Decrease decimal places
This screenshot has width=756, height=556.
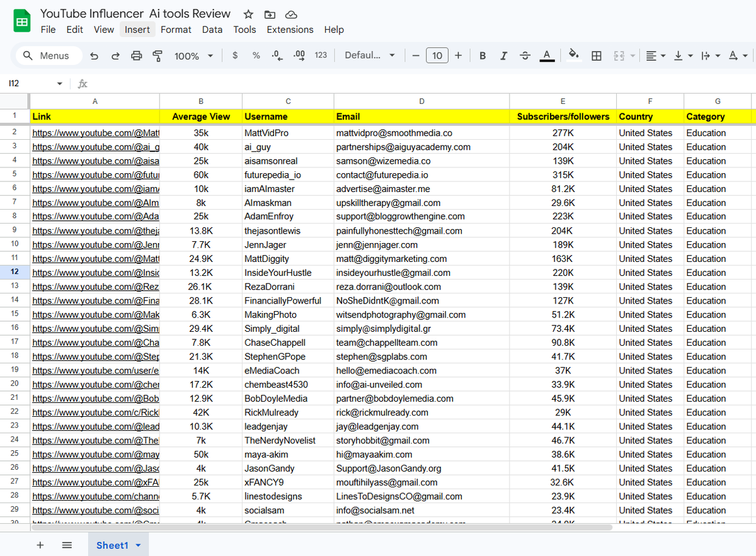tap(277, 55)
